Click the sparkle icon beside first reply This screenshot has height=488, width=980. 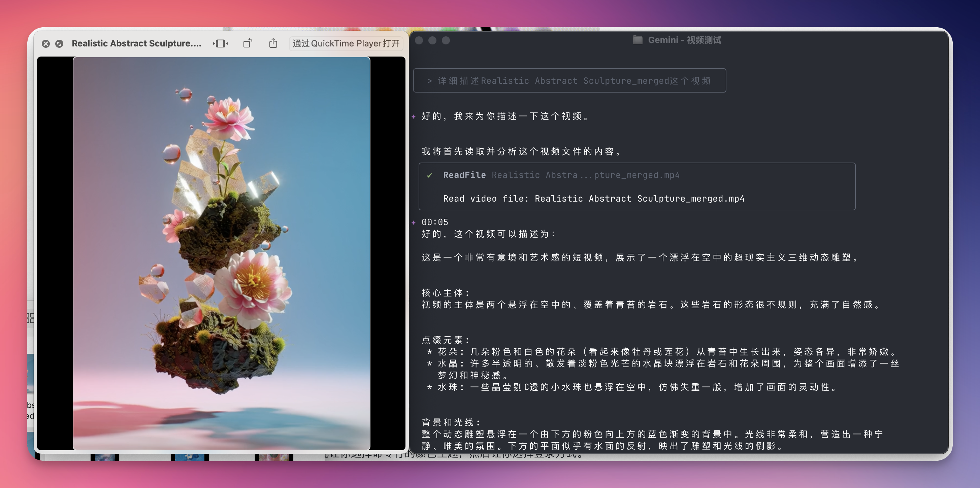tap(414, 117)
